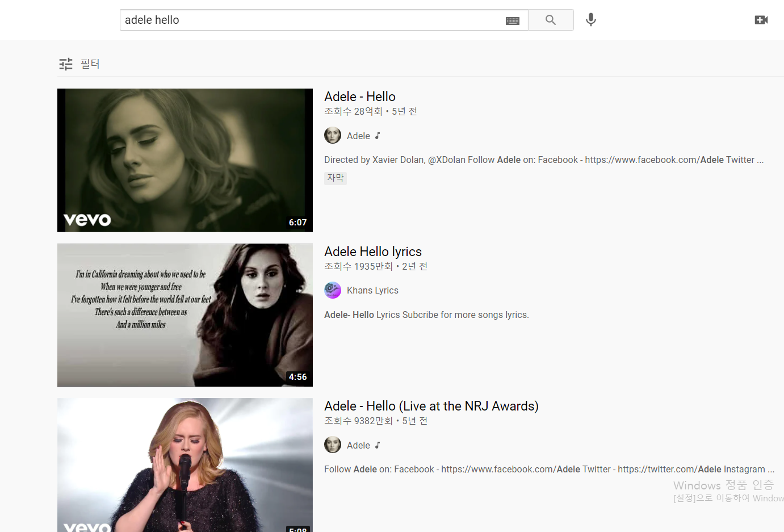Viewport: 784px width, 532px height.
Task: Click '조회수 28억회 • 5년 전' view count text
Action: pyautogui.click(x=371, y=111)
